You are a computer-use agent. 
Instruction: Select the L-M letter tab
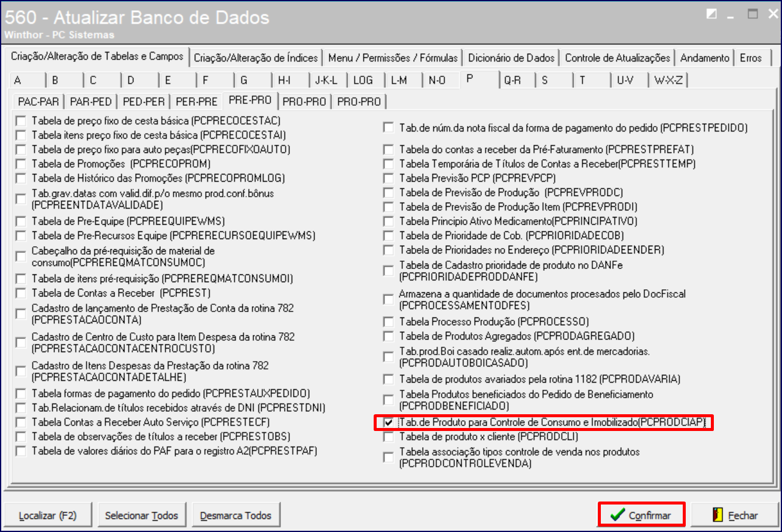click(x=404, y=80)
